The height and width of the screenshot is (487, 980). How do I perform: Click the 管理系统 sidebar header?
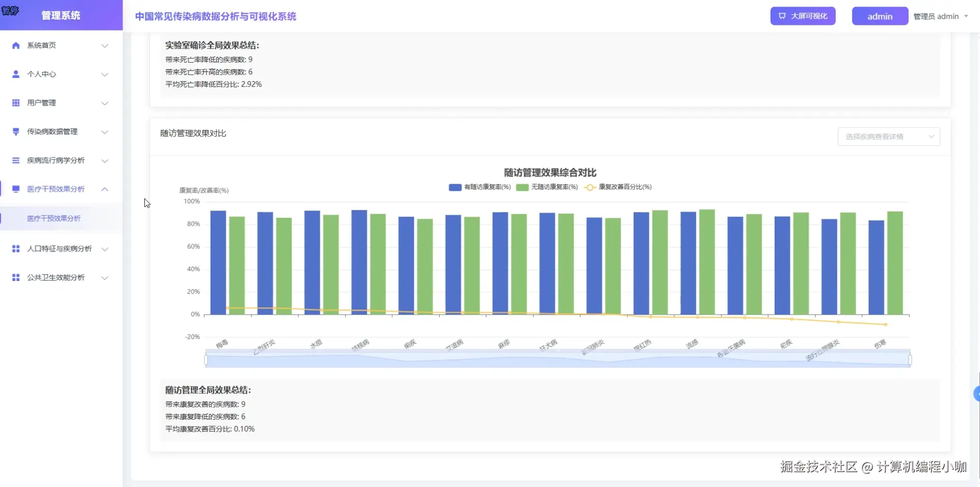61,16
